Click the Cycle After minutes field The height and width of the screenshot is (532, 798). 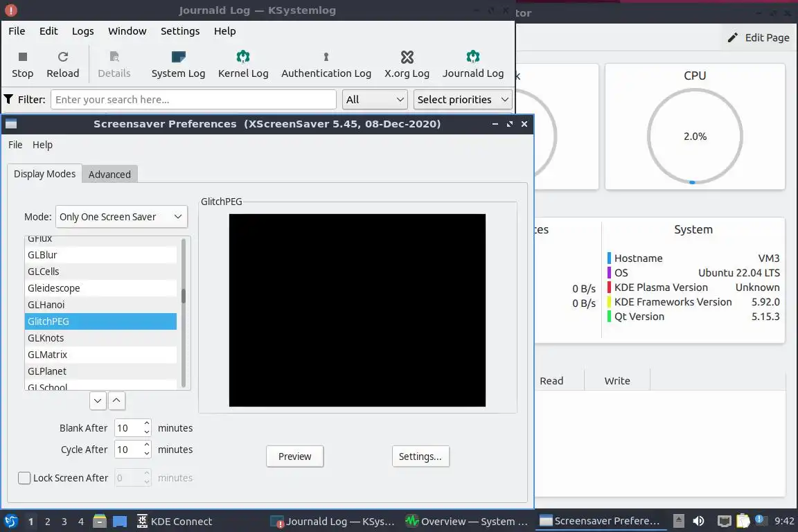pos(132,450)
